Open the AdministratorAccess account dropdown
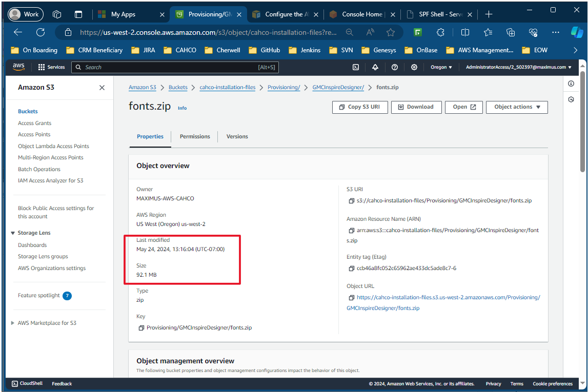This screenshot has width=588, height=392. [x=519, y=67]
